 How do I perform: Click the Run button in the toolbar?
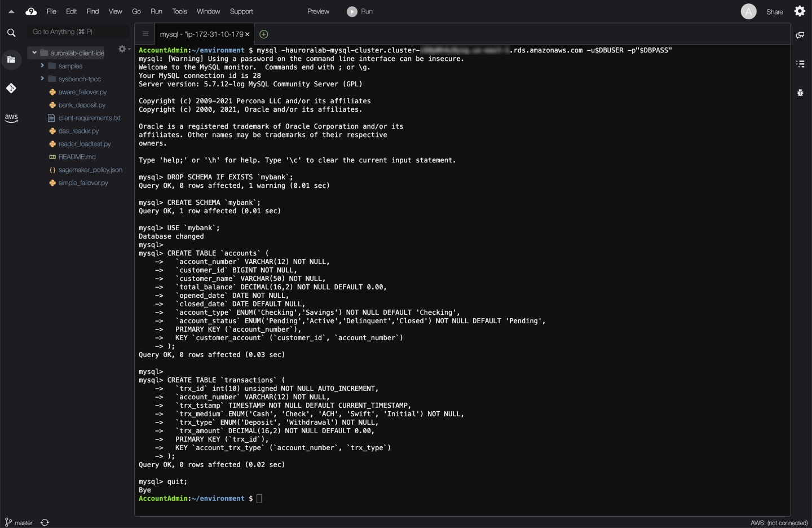point(360,11)
